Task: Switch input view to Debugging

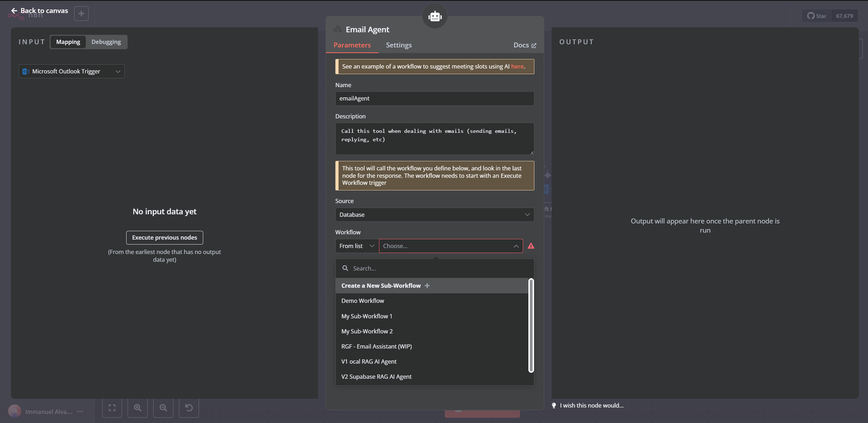Action: pos(106,42)
